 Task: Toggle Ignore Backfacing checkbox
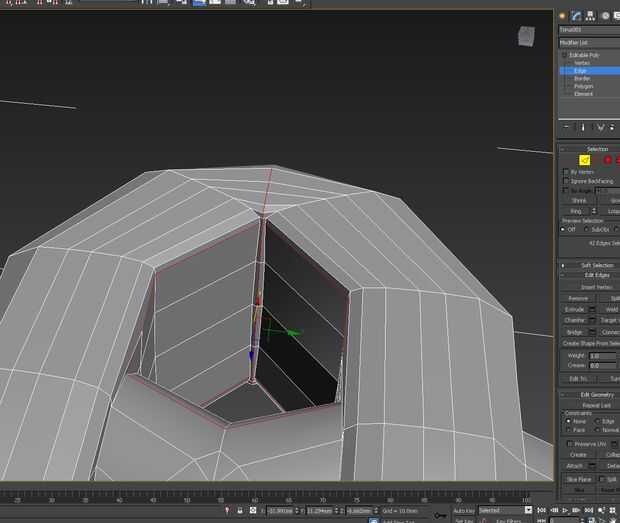(x=567, y=181)
